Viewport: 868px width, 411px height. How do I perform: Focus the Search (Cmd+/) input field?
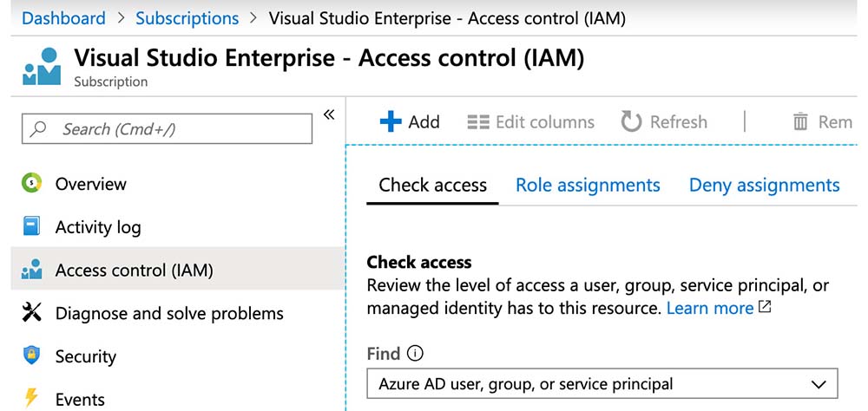tap(167, 129)
